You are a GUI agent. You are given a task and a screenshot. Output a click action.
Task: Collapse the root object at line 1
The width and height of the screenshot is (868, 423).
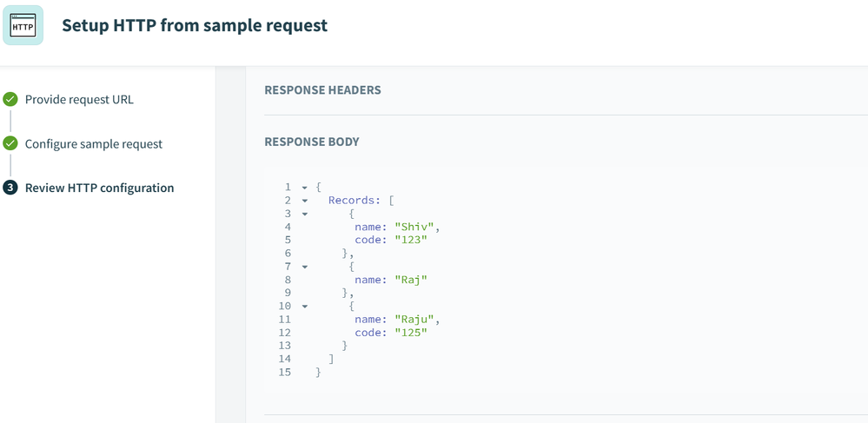click(x=305, y=187)
